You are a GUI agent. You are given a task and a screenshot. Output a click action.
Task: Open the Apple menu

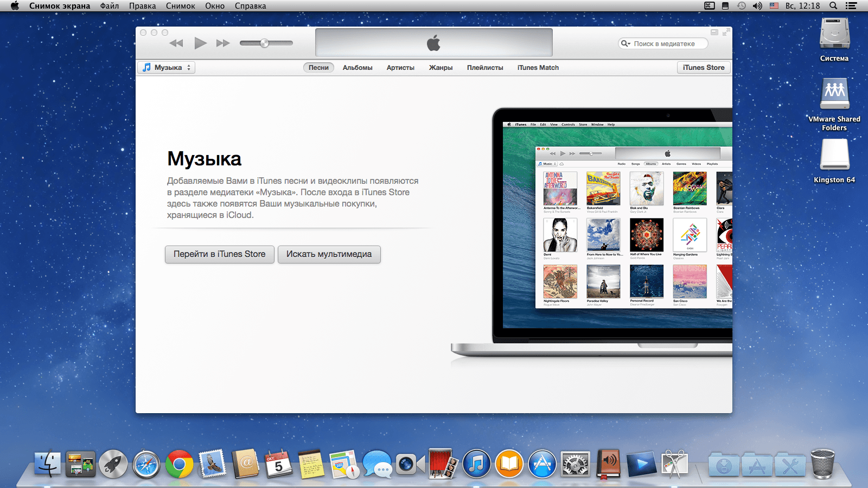coord(15,6)
